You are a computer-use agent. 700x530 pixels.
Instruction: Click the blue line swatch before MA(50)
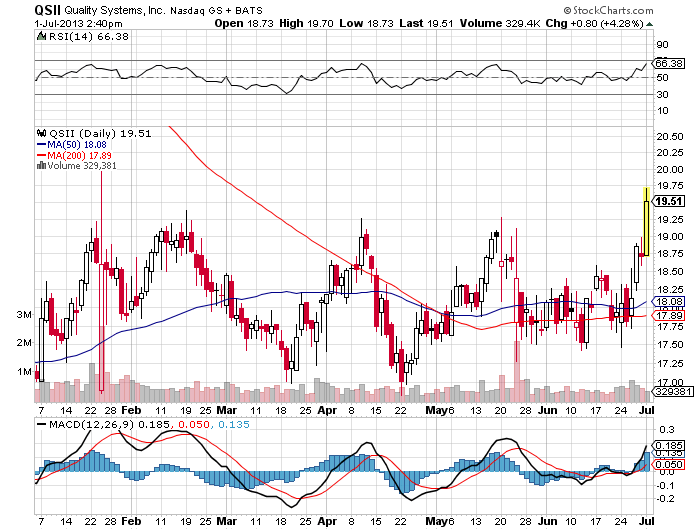tap(41, 145)
